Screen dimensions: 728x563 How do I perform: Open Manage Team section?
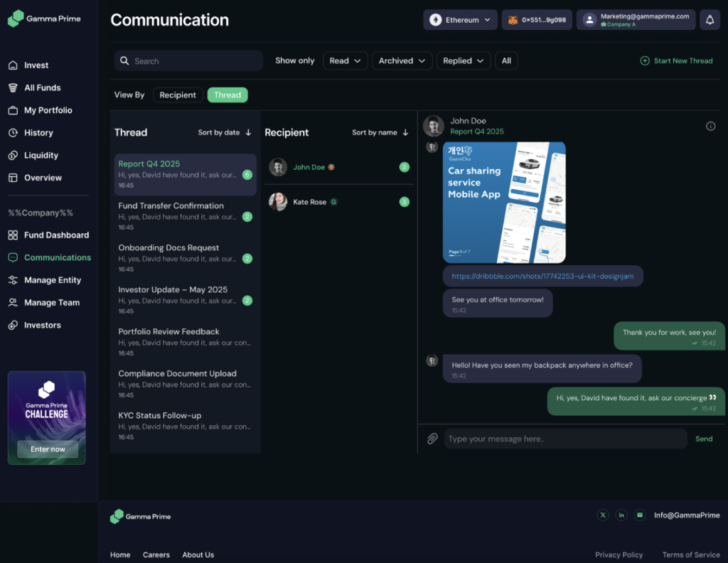pos(52,303)
